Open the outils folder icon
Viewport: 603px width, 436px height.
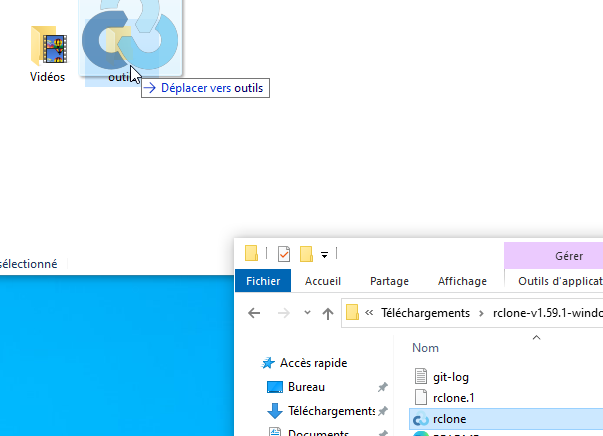(x=118, y=45)
